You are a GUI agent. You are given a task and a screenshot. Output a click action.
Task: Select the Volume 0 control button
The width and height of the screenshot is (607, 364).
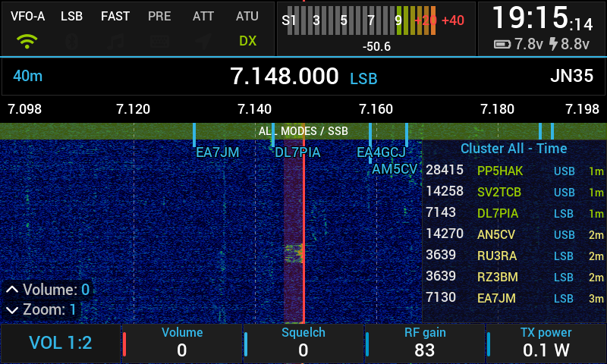(x=182, y=343)
